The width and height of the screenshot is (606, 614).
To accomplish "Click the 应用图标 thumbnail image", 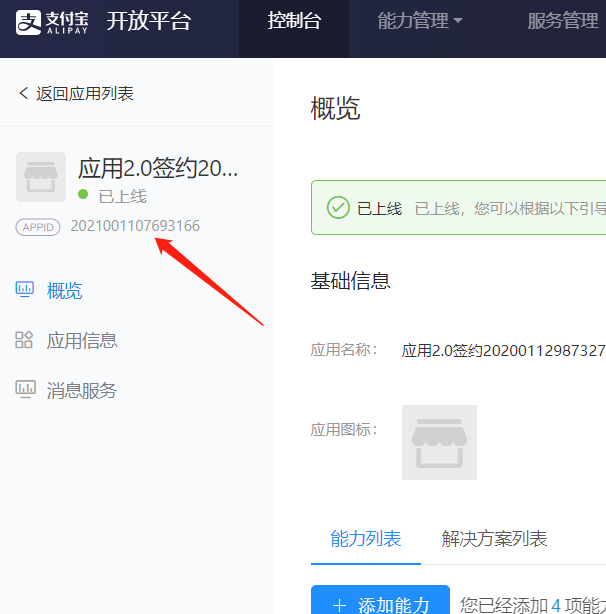I will [439, 442].
